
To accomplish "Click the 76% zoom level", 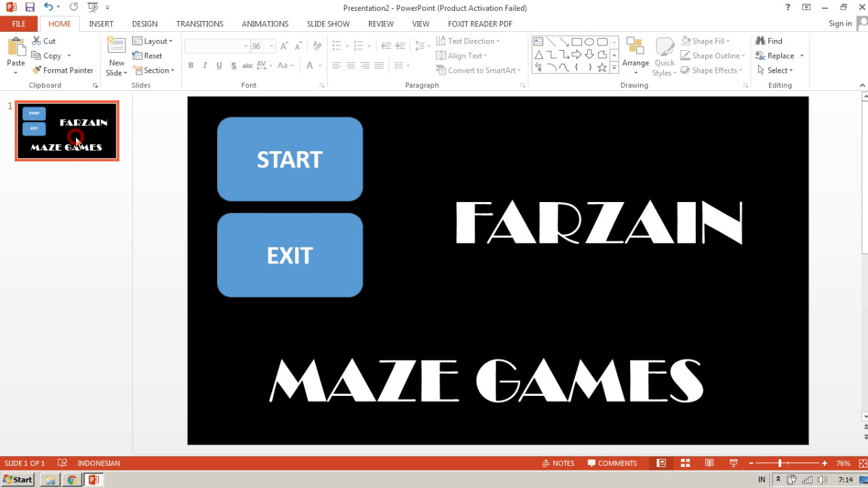I will pyautogui.click(x=843, y=463).
